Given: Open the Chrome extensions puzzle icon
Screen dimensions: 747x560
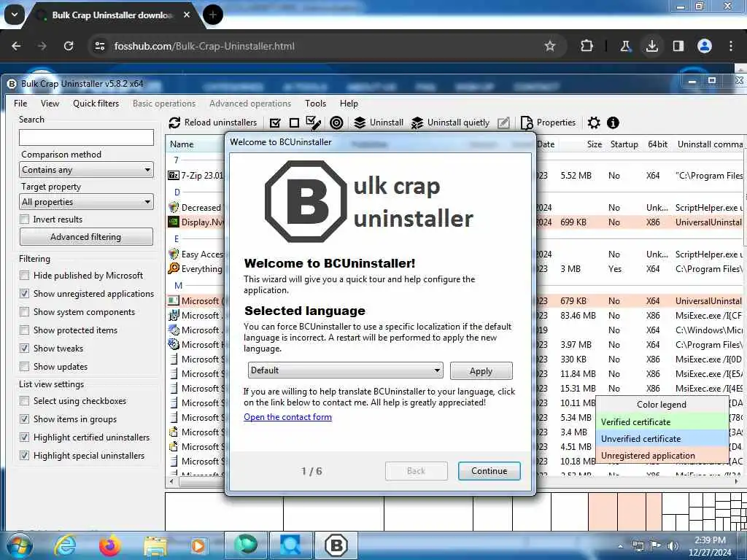Looking at the screenshot, I should (587, 46).
